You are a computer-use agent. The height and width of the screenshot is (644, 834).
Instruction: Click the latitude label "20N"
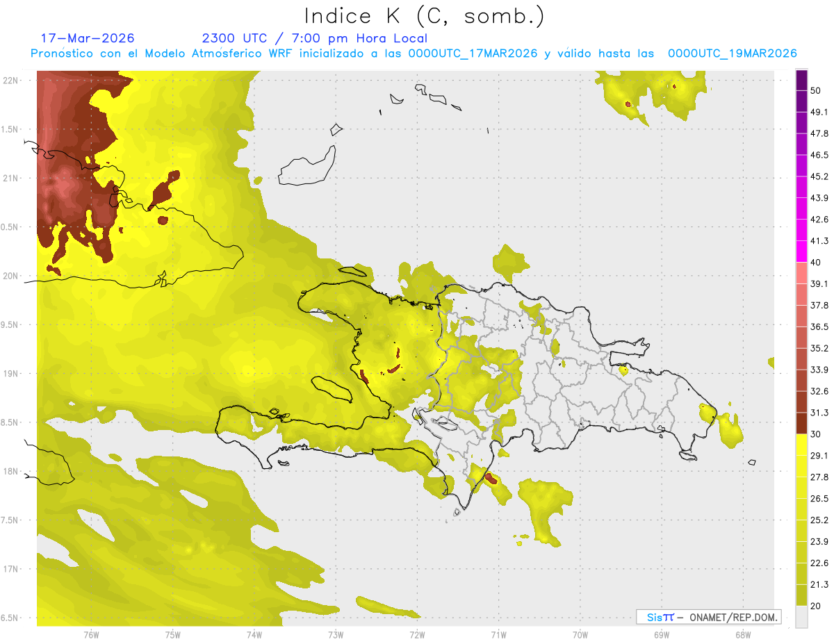[11, 276]
